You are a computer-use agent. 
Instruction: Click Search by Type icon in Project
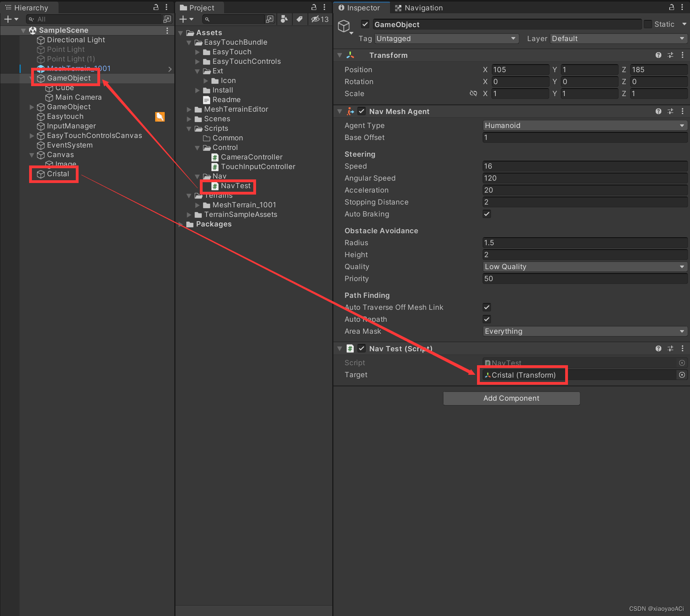click(x=284, y=19)
